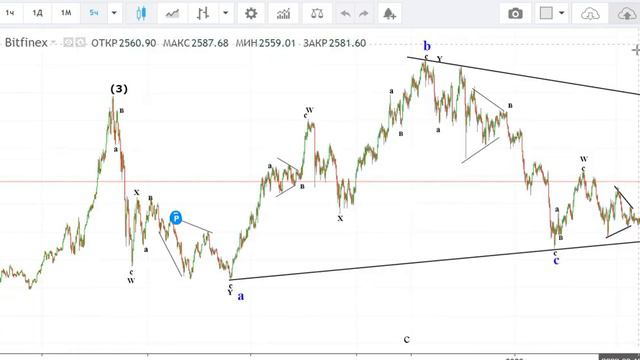The width and height of the screenshot is (640, 360).
Task: Select the bar chart style icon
Action: coord(203,13)
